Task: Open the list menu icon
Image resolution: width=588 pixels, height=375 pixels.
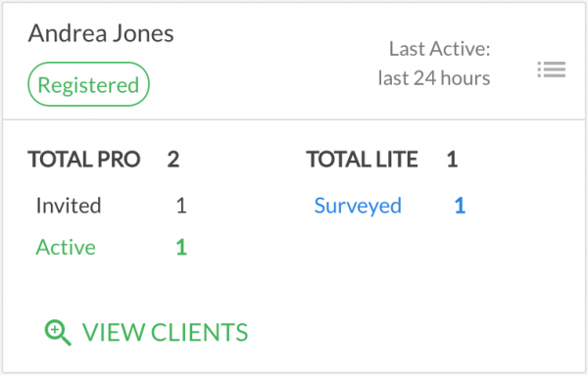Action: point(551,70)
